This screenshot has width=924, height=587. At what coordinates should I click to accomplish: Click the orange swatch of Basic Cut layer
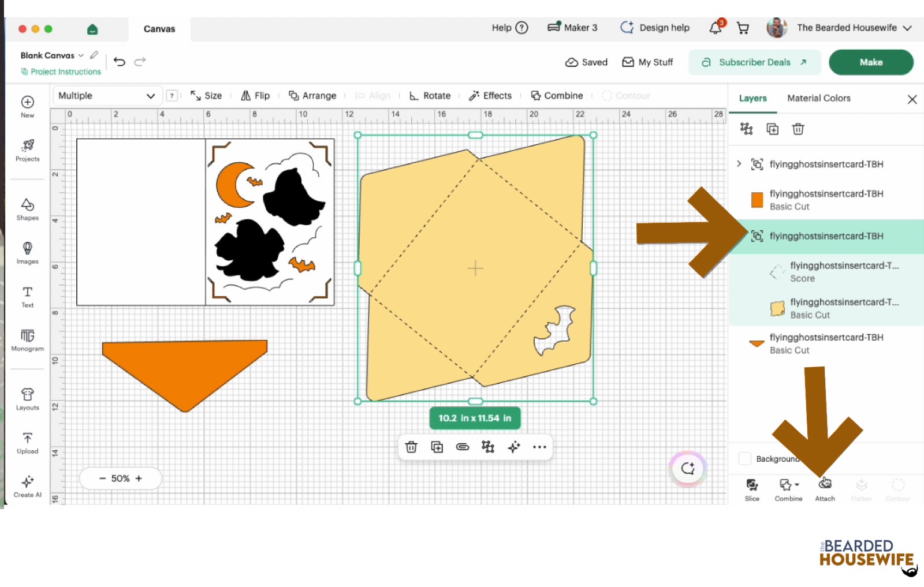tap(757, 200)
